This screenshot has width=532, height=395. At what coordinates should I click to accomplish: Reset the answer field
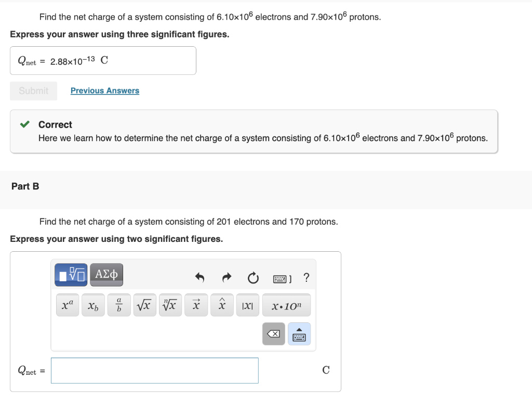pyautogui.click(x=253, y=278)
